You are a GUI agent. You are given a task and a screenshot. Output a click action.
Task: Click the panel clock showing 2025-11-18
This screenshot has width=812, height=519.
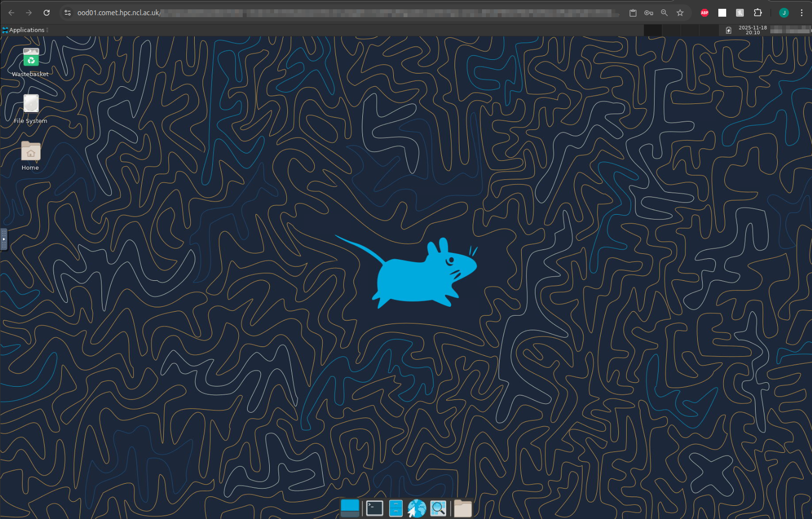pyautogui.click(x=752, y=30)
